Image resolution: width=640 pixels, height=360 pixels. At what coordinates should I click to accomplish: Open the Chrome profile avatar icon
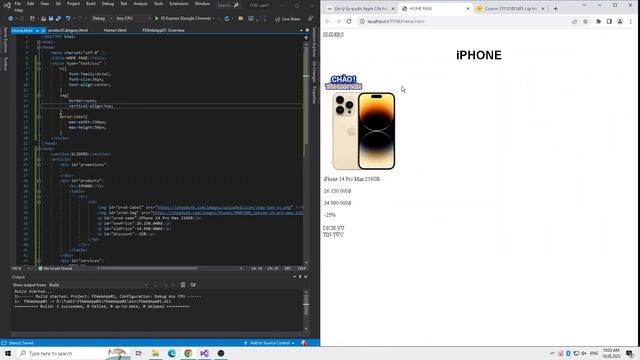[620, 21]
